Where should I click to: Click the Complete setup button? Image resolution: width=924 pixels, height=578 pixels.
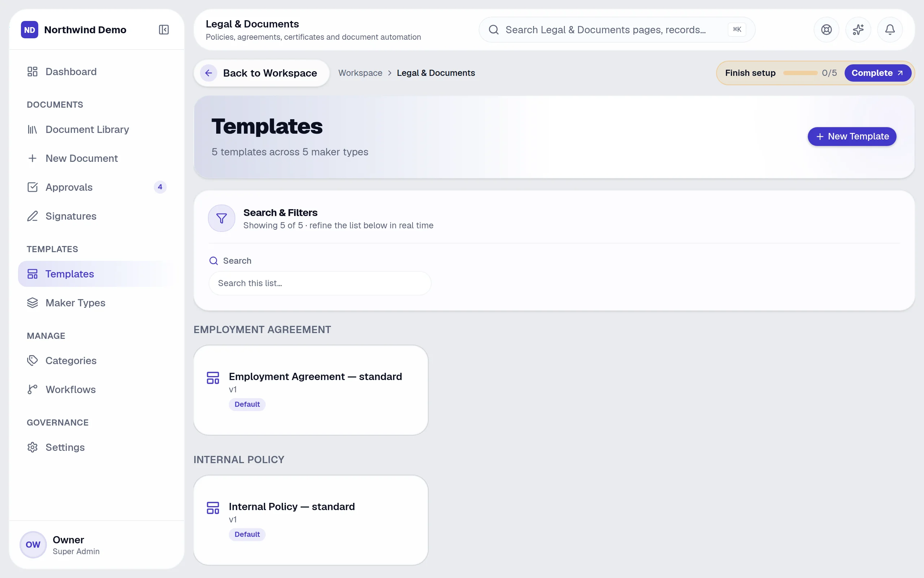pyautogui.click(x=877, y=73)
